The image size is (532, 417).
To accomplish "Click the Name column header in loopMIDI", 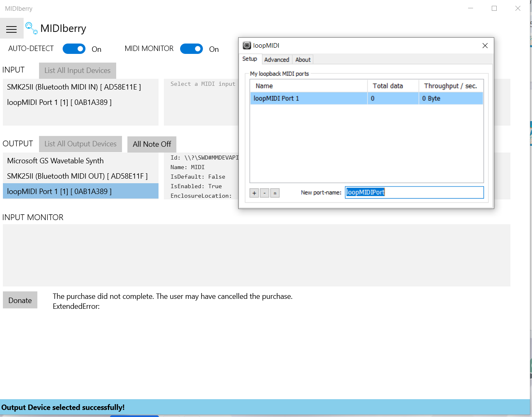I will point(309,86).
